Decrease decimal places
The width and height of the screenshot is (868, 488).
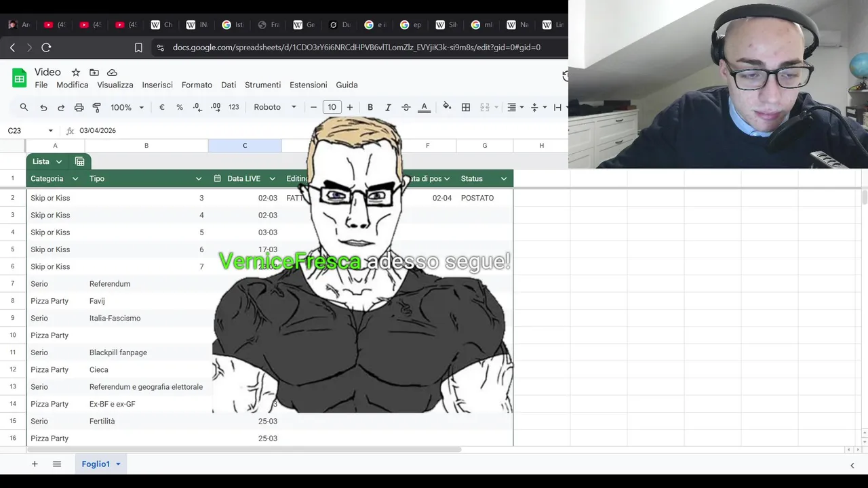197,107
